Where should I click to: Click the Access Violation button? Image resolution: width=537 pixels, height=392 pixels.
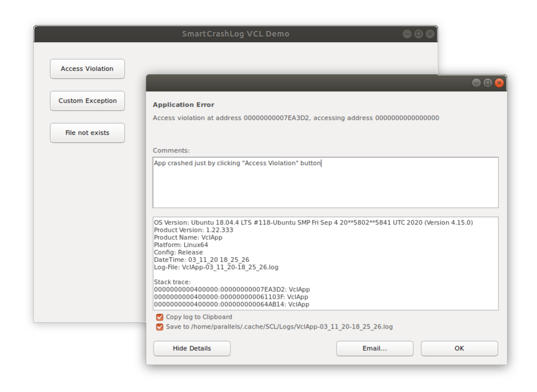click(87, 69)
